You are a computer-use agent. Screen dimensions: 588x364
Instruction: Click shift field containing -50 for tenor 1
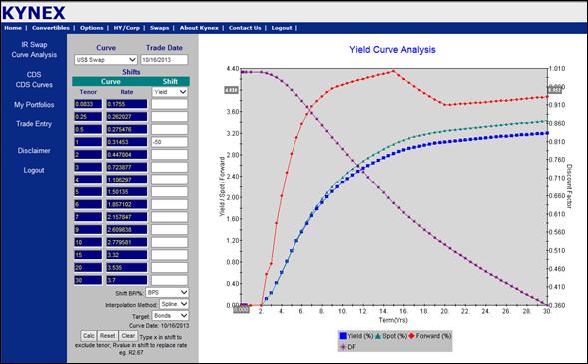point(169,142)
